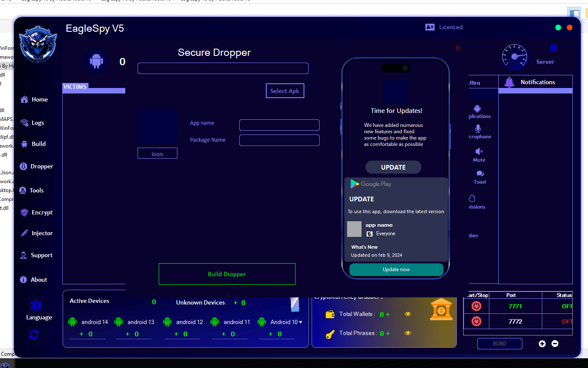Open the Injector section
The width and height of the screenshot is (588, 368).
pyautogui.click(x=36, y=233)
